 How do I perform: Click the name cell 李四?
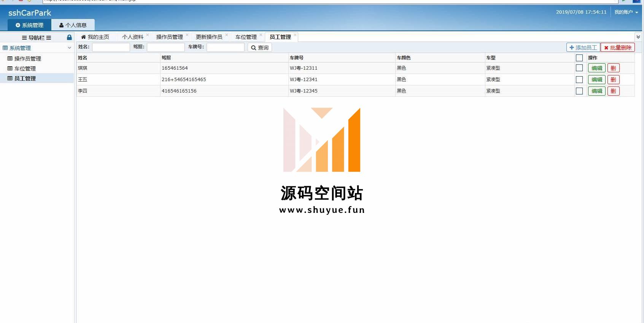[x=83, y=91]
